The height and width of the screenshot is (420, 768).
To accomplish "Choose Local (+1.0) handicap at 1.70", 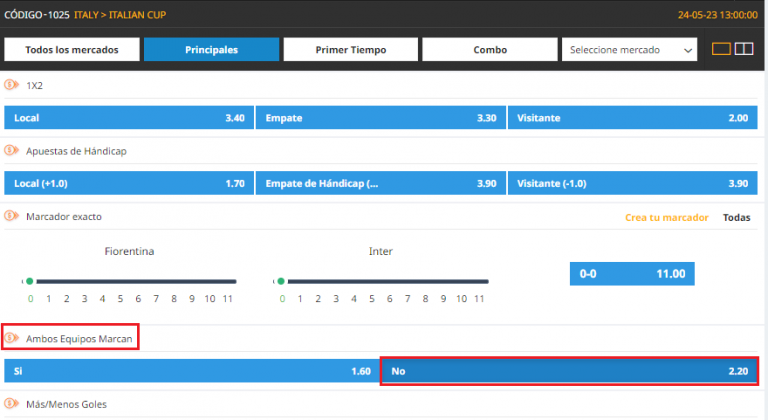I will pos(128,184).
